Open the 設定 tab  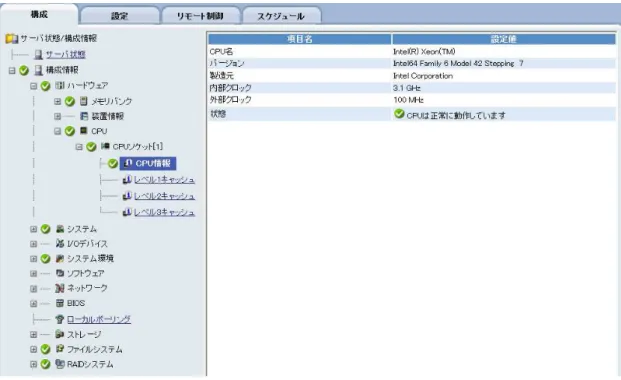pyautogui.click(x=119, y=16)
